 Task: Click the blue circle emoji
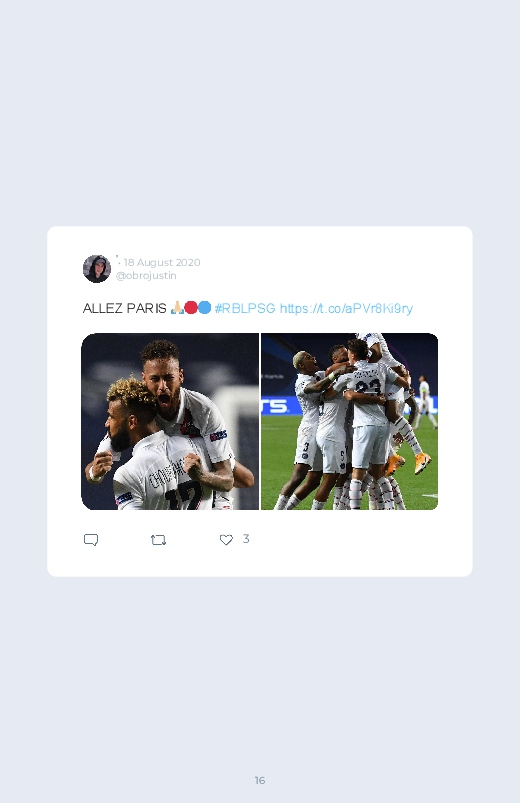pos(204,308)
